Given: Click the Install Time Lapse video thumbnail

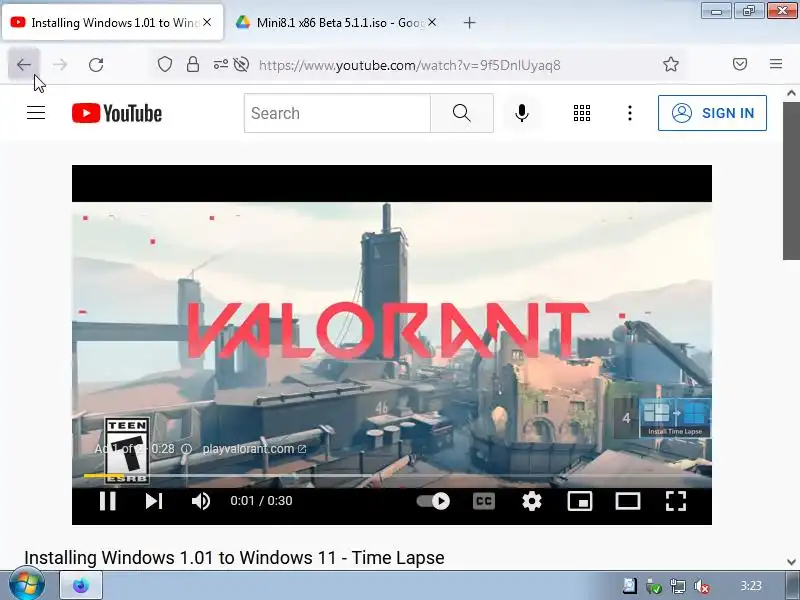Looking at the screenshot, I should 675,418.
